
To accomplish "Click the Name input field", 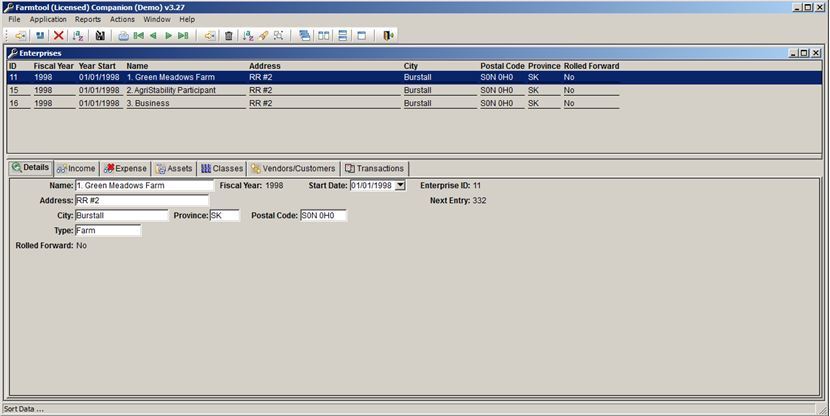I will [x=144, y=186].
